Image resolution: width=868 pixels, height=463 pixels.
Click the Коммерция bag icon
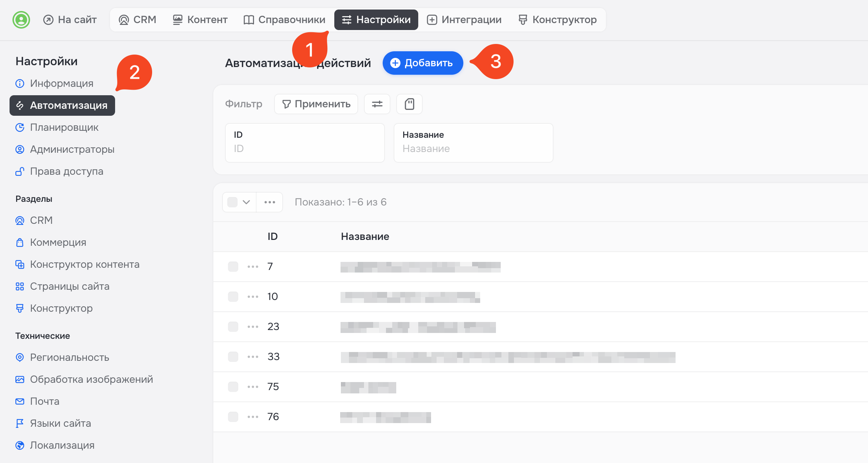click(20, 242)
